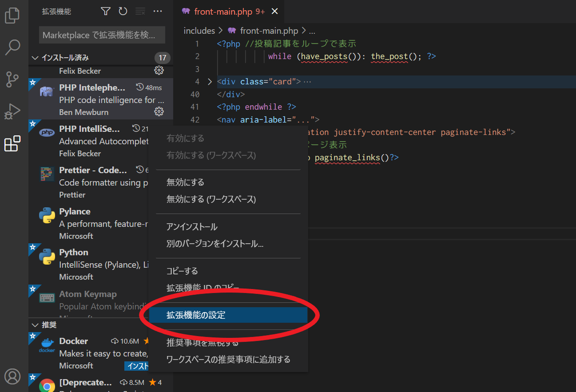Select the Extensions view icon

click(x=12, y=143)
